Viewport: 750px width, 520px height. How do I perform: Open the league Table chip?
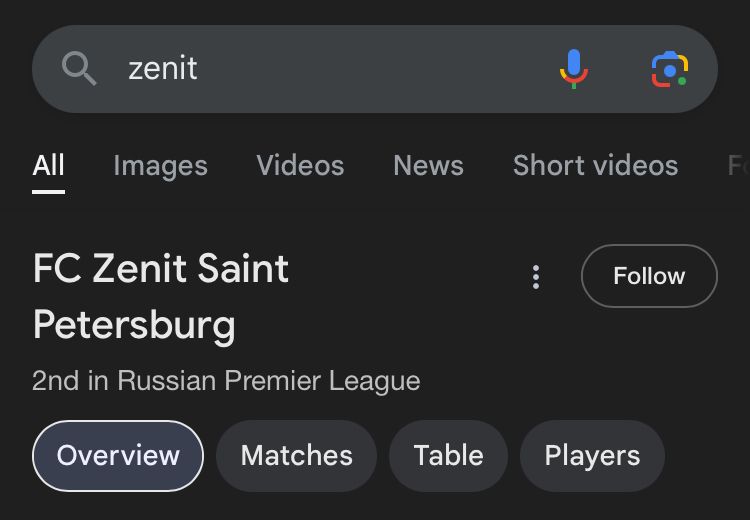click(x=448, y=456)
